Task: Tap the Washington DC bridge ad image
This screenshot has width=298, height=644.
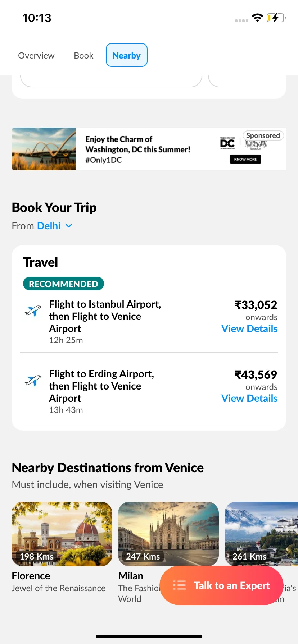Action: [x=44, y=149]
